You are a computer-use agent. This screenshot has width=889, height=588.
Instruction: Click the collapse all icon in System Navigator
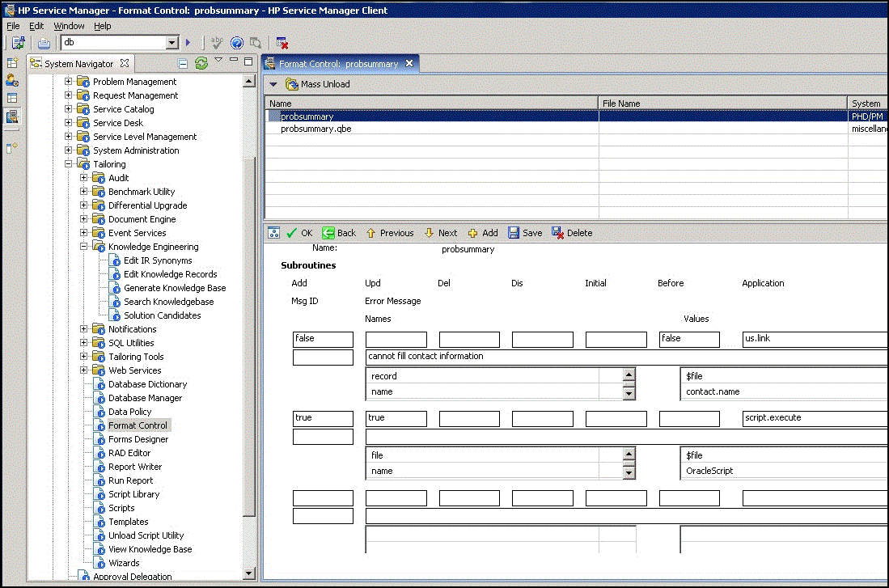point(183,63)
